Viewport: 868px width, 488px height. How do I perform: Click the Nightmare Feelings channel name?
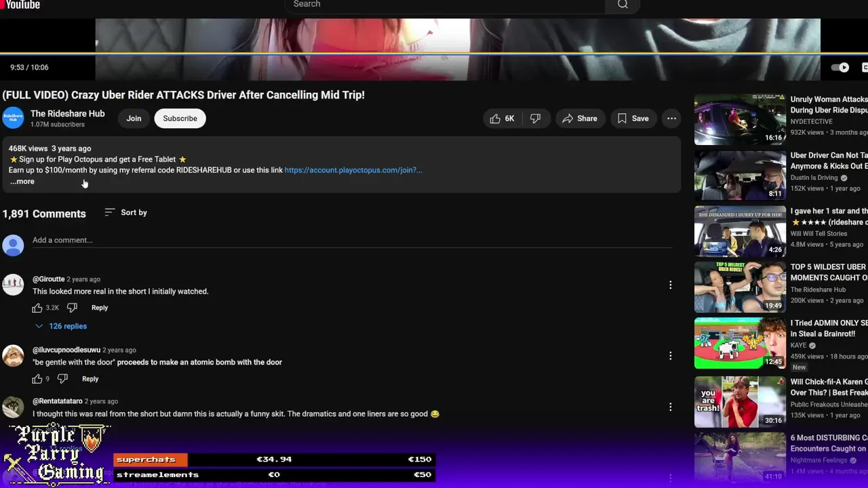click(x=821, y=460)
